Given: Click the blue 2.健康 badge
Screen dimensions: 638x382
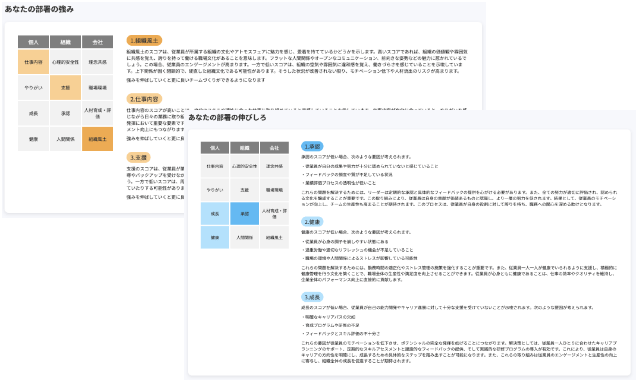Looking at the screenshot, I should click(312, 222).
